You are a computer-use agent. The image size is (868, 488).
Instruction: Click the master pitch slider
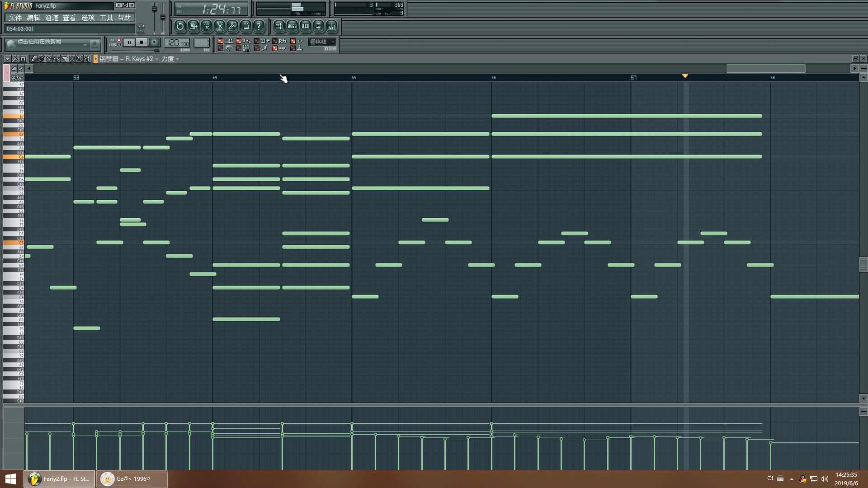pyautogui.click(x=163, y=17)
